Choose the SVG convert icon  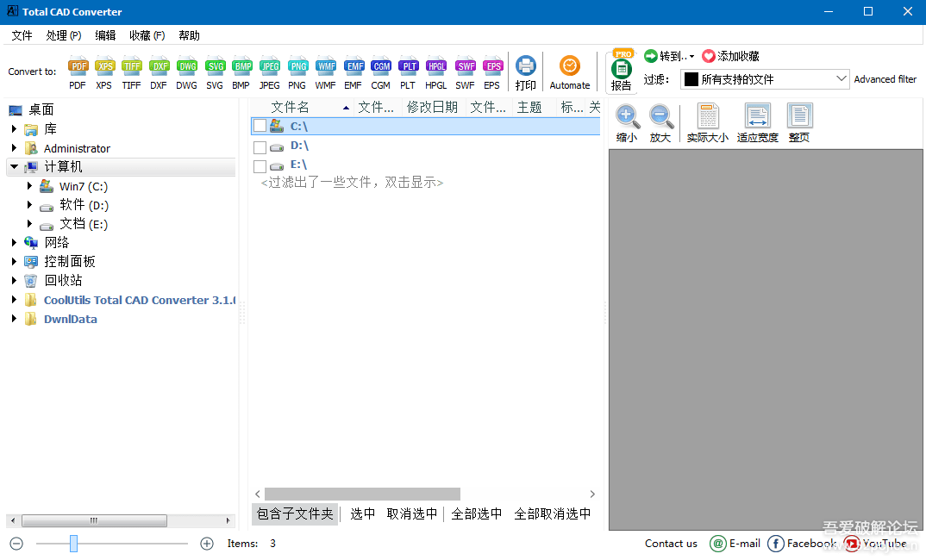[x=215, y=67]
